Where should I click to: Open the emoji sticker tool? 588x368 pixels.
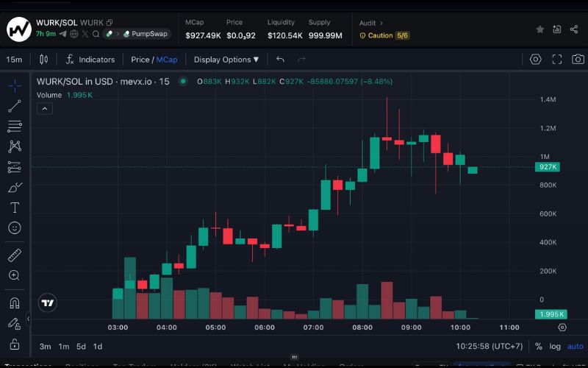click(14, 228)
